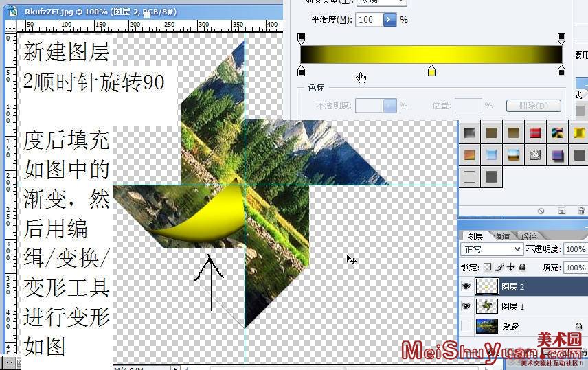Select the black-white noise texture style swatch

point(535,155)
